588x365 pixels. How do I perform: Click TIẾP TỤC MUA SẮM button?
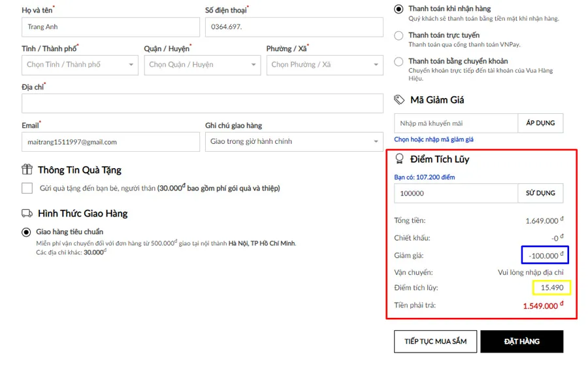(435, 341)
